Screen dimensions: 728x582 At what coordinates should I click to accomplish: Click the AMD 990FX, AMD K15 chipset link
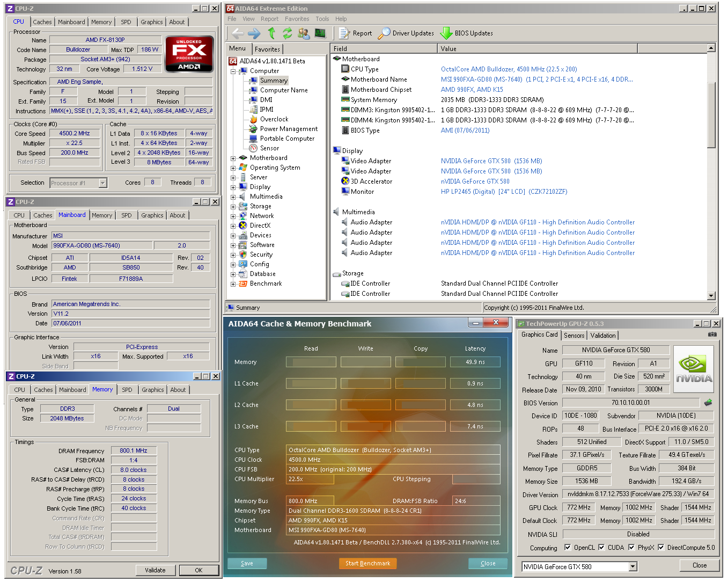[x=472, y=90]
